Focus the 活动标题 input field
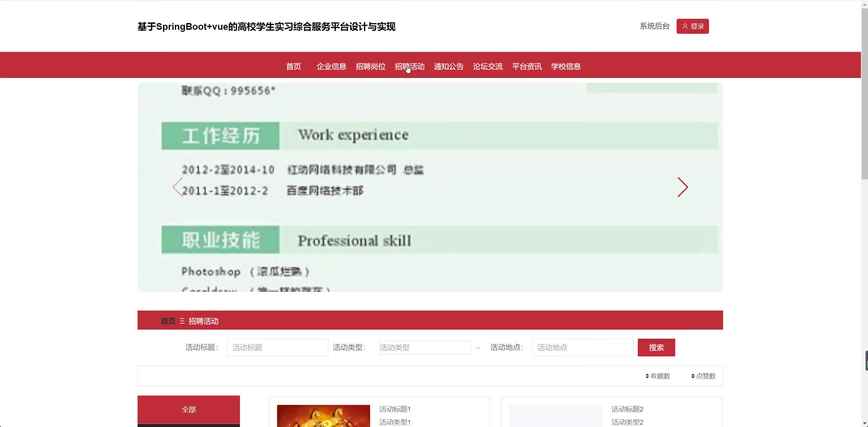This screenshot has width=868, height=427. tap(277, 347)
